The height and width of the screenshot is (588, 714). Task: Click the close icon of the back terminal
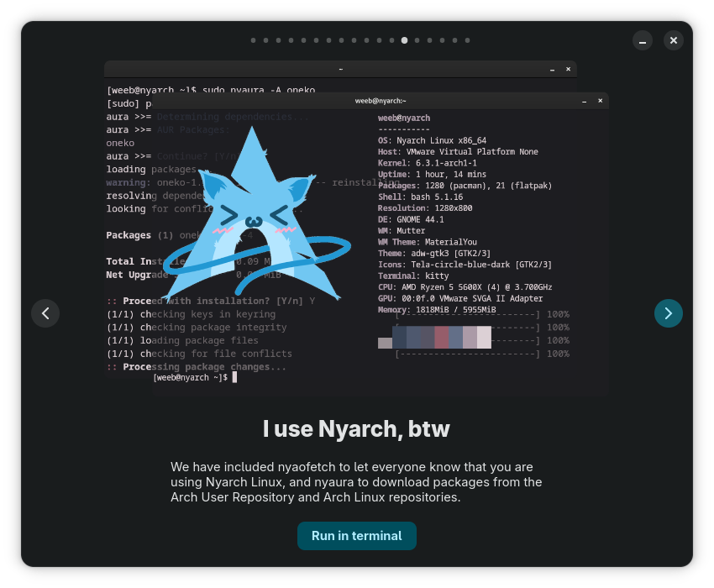coord(568,69)
